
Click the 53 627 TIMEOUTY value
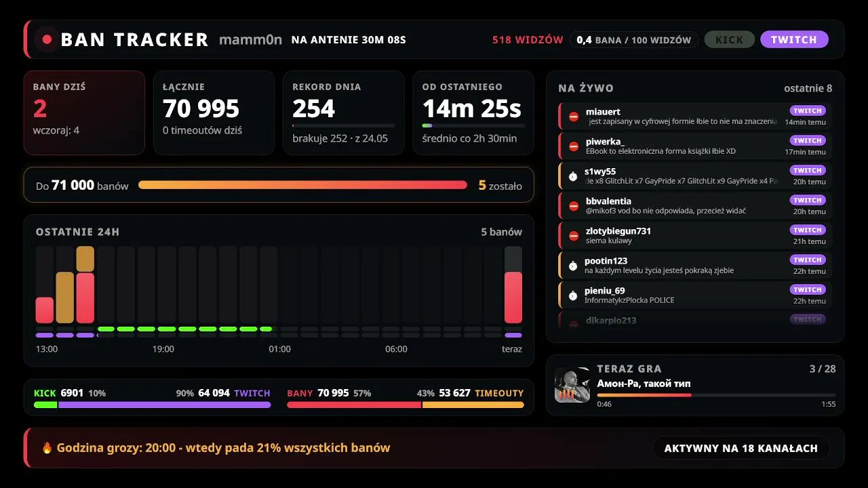click(481, 393)
